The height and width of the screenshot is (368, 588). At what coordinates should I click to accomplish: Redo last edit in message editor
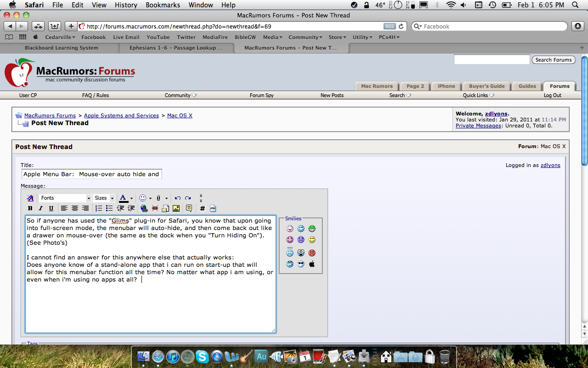click(188, 198)
